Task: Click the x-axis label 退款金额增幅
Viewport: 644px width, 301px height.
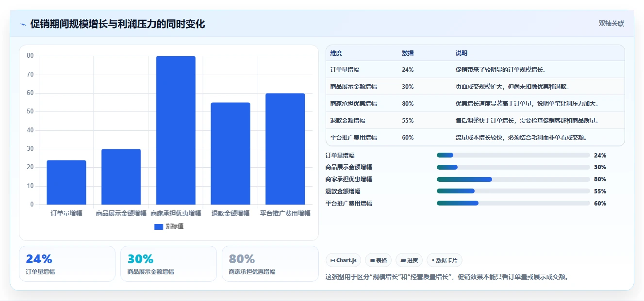Action: coord(231,213)
